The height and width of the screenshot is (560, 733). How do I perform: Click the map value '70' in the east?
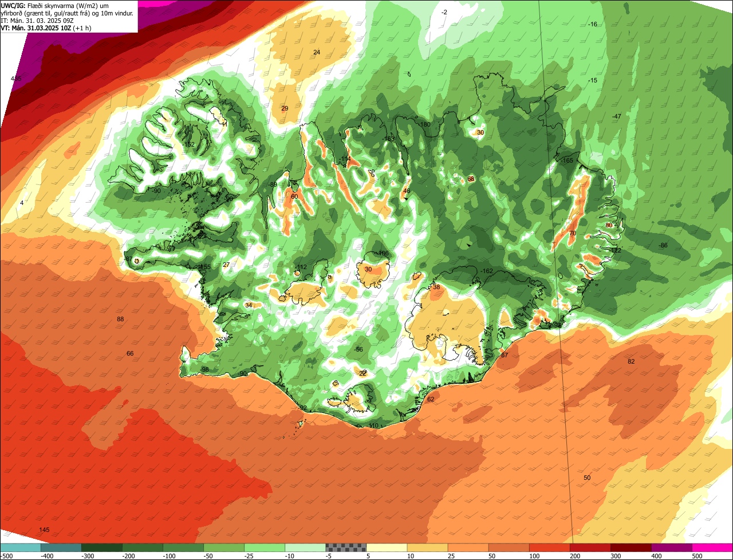pyautogui.click(x=572, y=234)
